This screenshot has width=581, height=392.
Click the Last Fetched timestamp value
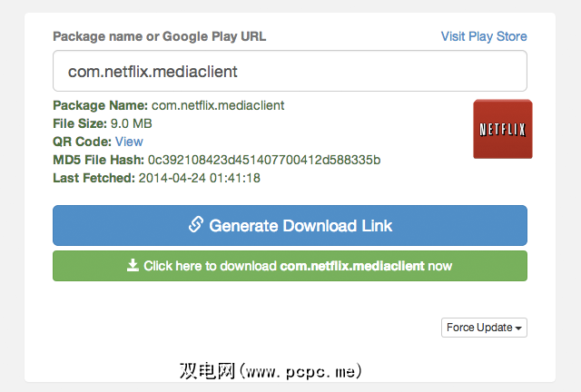(x=200, y=178)
